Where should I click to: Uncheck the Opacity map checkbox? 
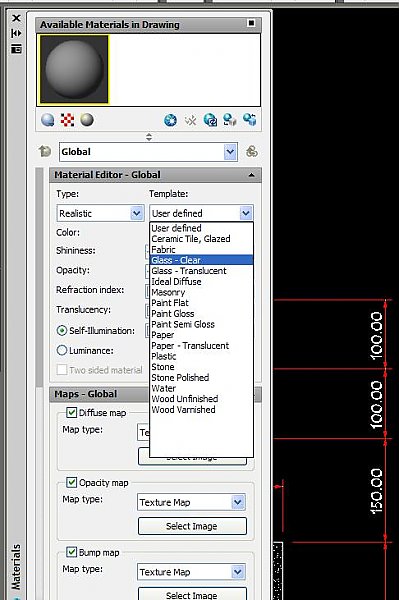coord(71,482)
